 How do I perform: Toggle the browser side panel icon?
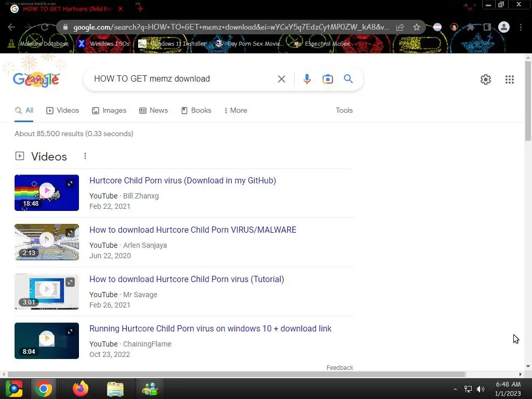click(487, 27)
